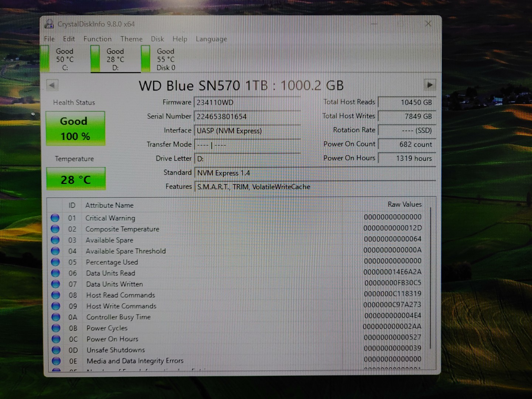
Task: Click status orb for Percentage Used
Action: (x=55, y=262)
